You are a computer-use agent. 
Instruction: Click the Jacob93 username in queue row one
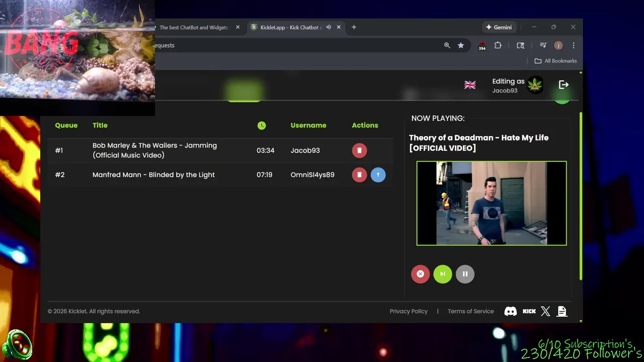(305, 150)
